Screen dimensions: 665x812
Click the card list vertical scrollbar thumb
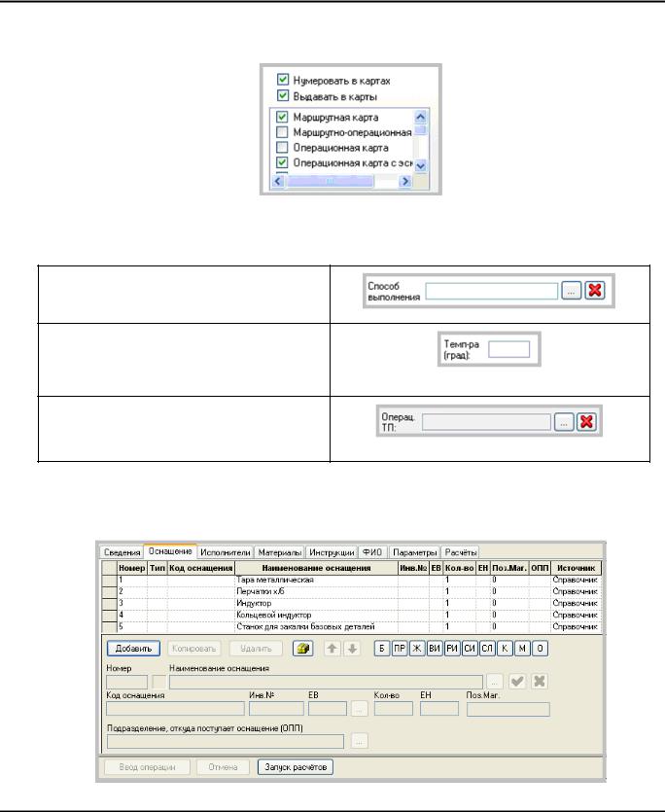coord(421,129)
